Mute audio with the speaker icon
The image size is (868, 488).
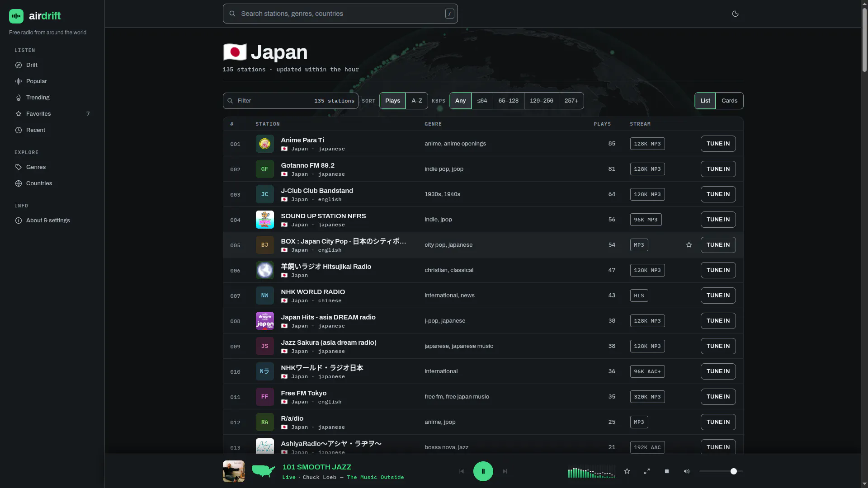point(687,471)
